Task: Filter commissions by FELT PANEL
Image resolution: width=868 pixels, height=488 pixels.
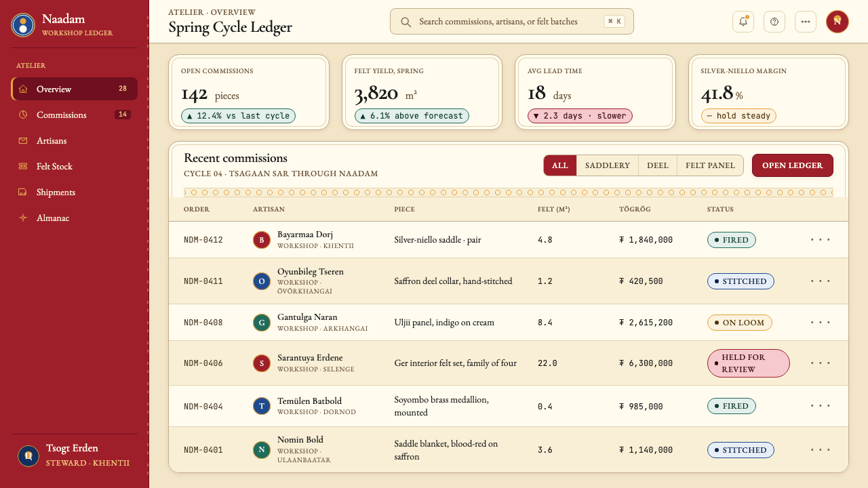Action: pyautogui.click(x=710, y=165)
